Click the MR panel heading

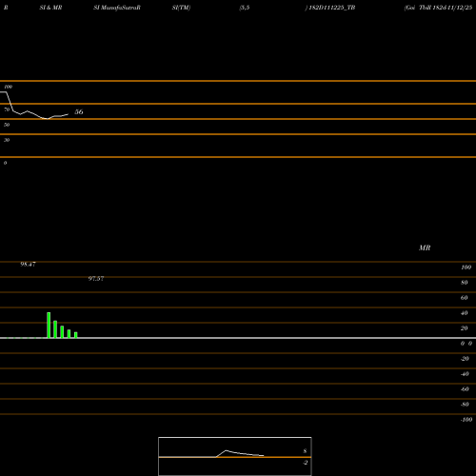point(425,248)
